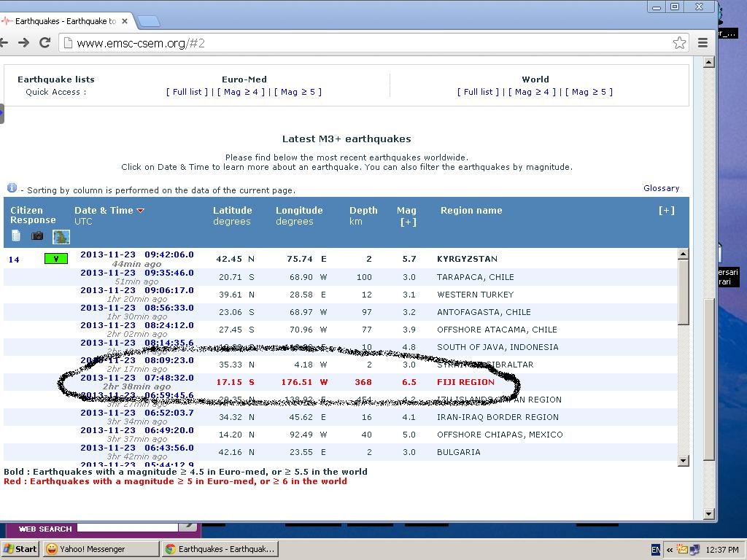This screenshot has height=560, width=747.
Task: Click the map thumbnail icon under Citizen Response
Action: (61, 236)
